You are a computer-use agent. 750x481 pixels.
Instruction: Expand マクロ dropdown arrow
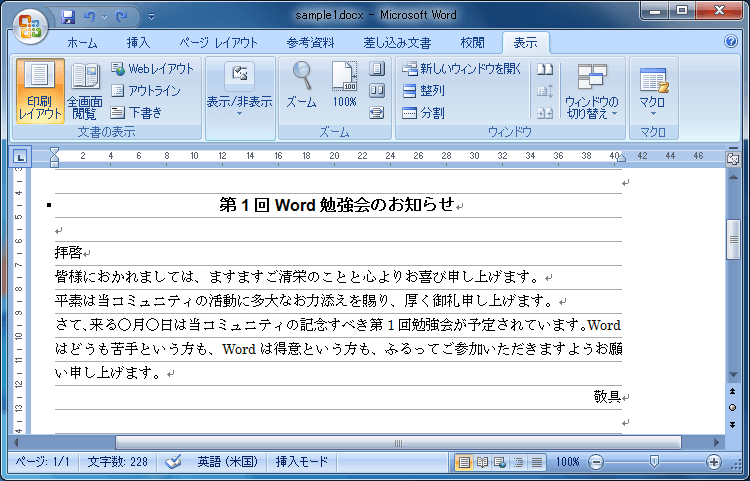653,114
